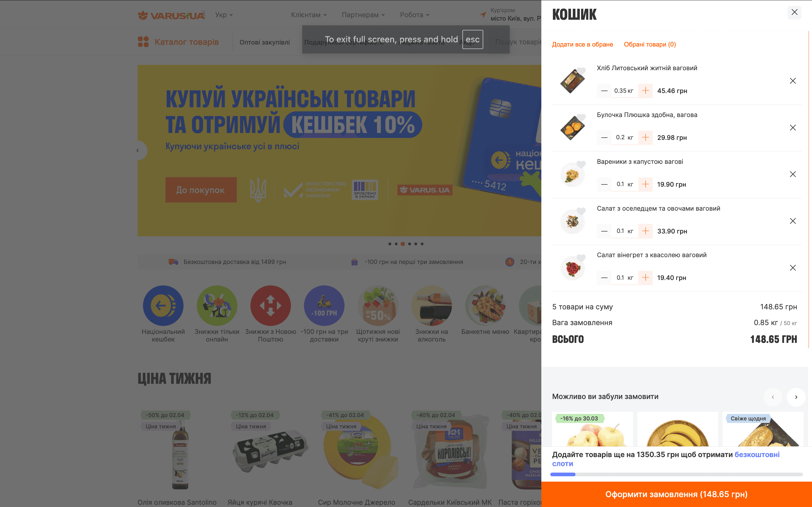Open Оптові закупівлі tab

(x=264, y=42)
